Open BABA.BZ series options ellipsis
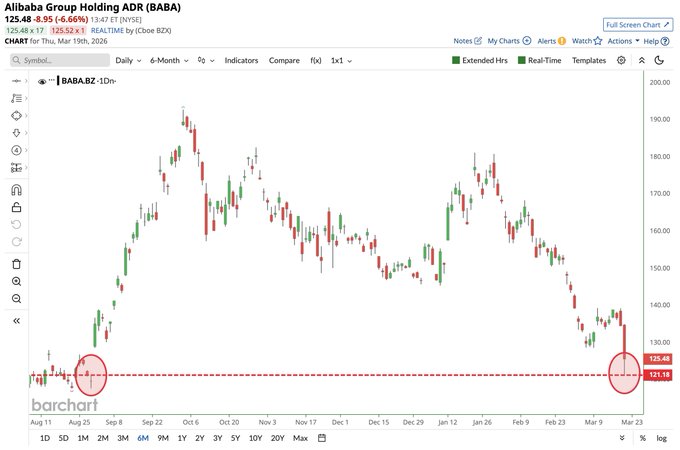This screenshot has width=680, height=450. [x=52, y=80]
